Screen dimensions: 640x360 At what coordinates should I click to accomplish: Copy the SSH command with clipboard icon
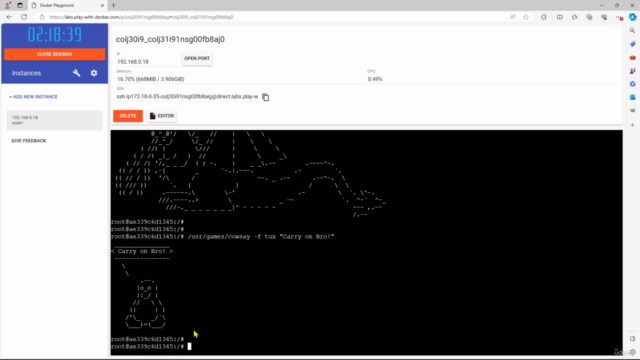265,97
